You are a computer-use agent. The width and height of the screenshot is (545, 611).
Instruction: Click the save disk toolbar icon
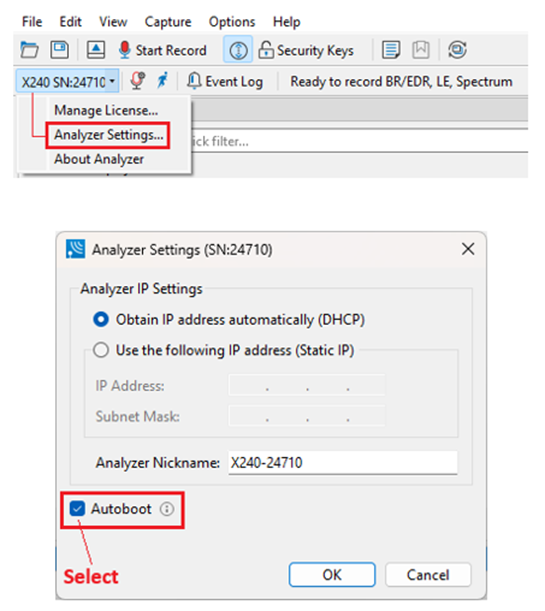[60, 50]
